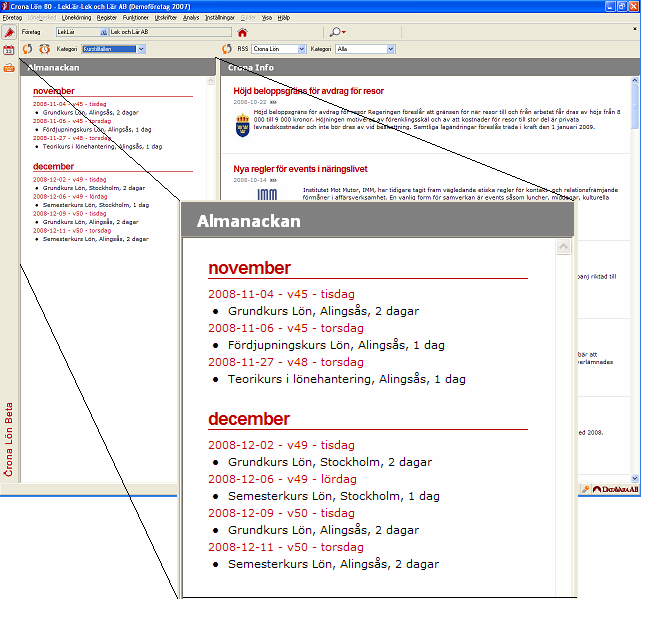This screenshot has height=621, width=657.
Task: Open the Funktioner menu
Action: point(135,18)
